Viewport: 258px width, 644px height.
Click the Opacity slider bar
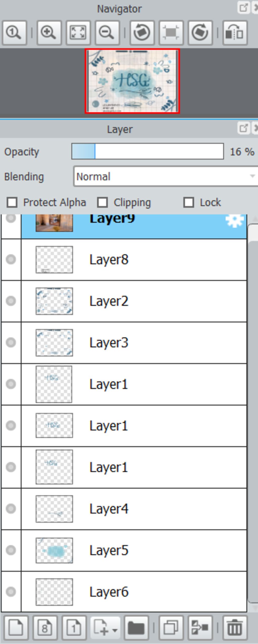click(147, 151)
